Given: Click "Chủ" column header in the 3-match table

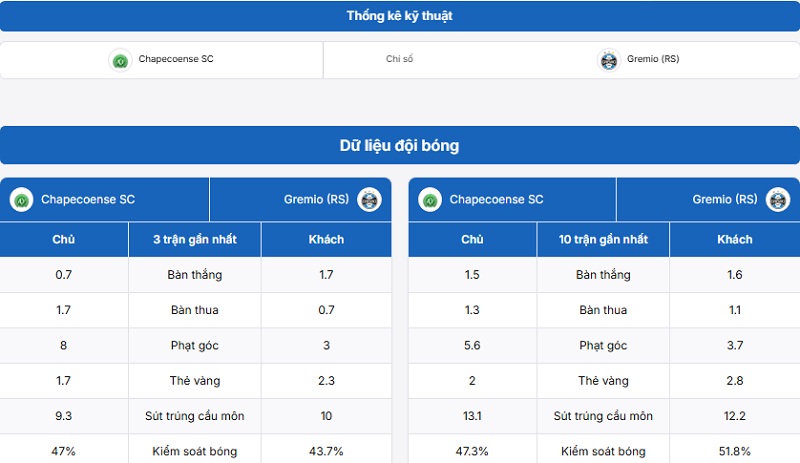Looking at the screenshot, I should [64, 240].
